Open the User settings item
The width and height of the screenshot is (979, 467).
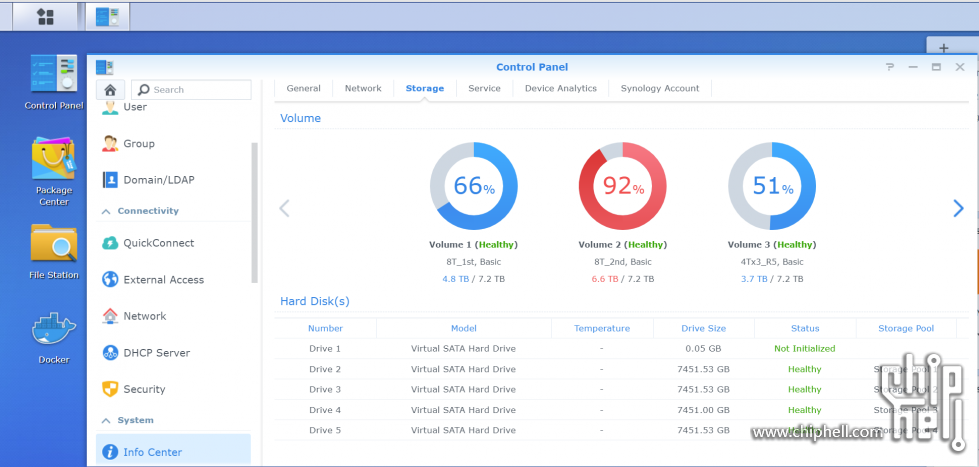coord(173,107)
